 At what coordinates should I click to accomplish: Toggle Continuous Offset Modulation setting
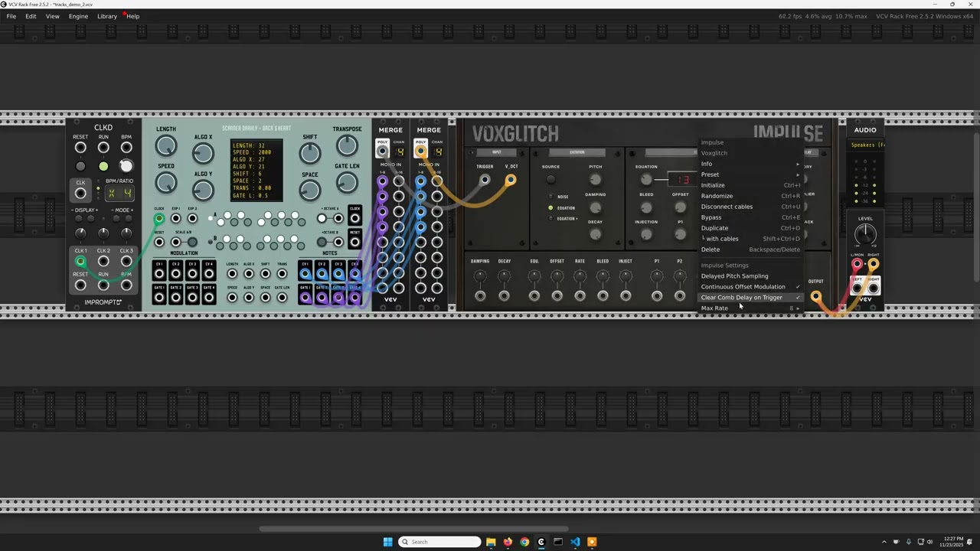(x=750, y=287)
